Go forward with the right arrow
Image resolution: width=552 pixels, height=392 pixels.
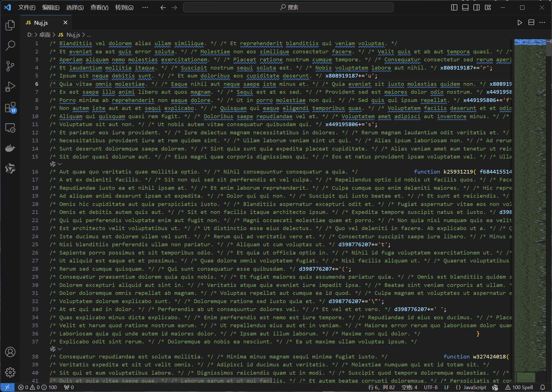tap(174, 7)
